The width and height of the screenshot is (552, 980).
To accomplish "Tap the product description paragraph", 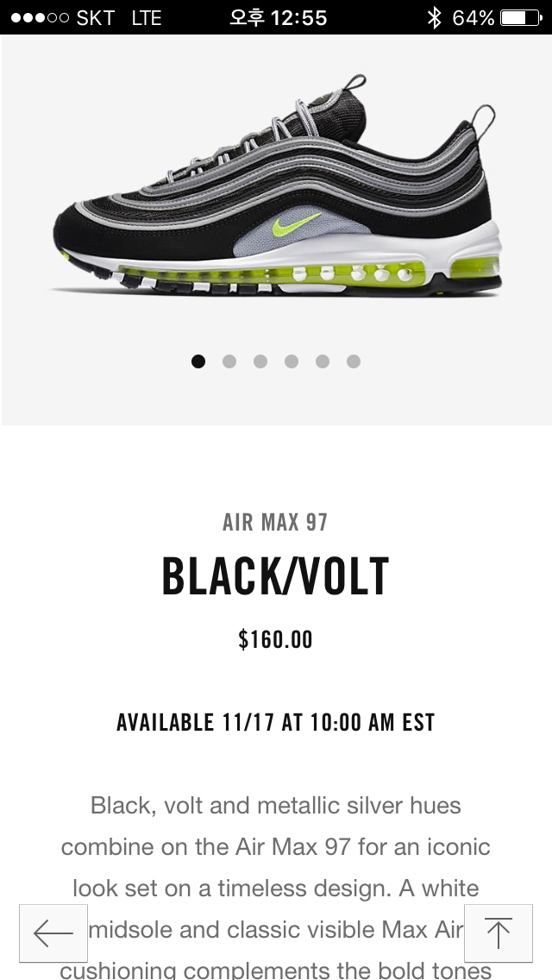I will [x=275, y=888].
